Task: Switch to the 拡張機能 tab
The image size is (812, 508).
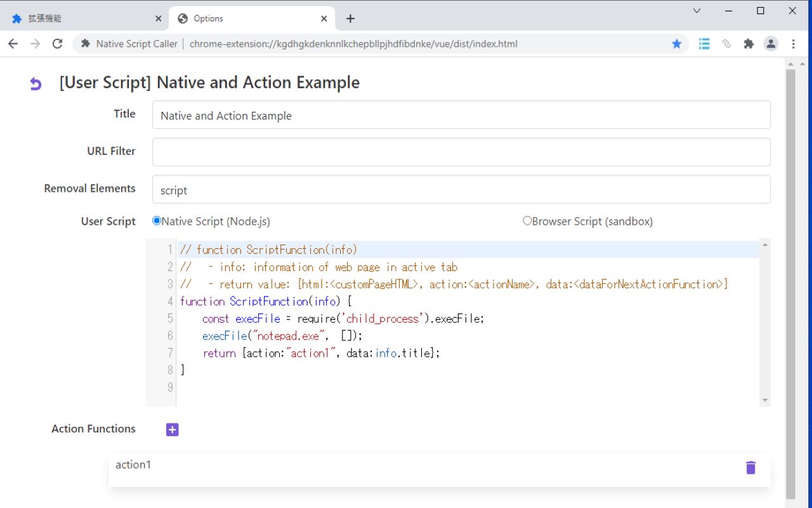Action: pyautogui.click(x=84, y=18)
